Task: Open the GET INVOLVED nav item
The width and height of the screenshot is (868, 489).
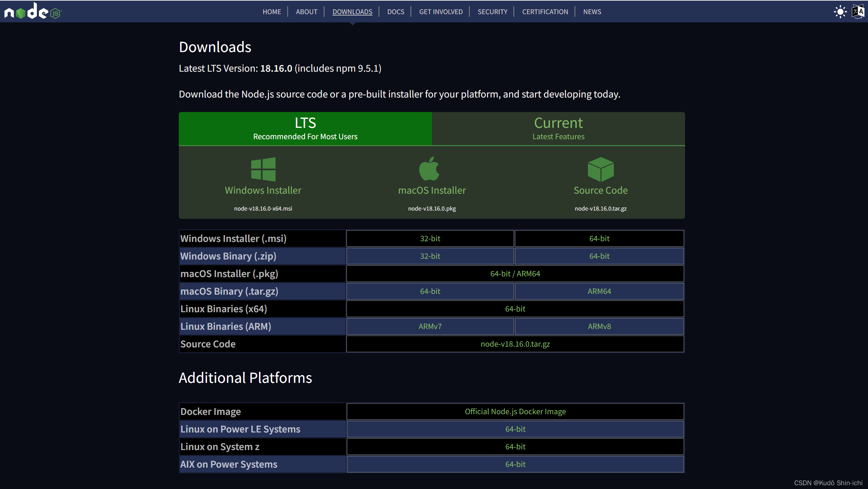Action: click(x=441, y=12)
